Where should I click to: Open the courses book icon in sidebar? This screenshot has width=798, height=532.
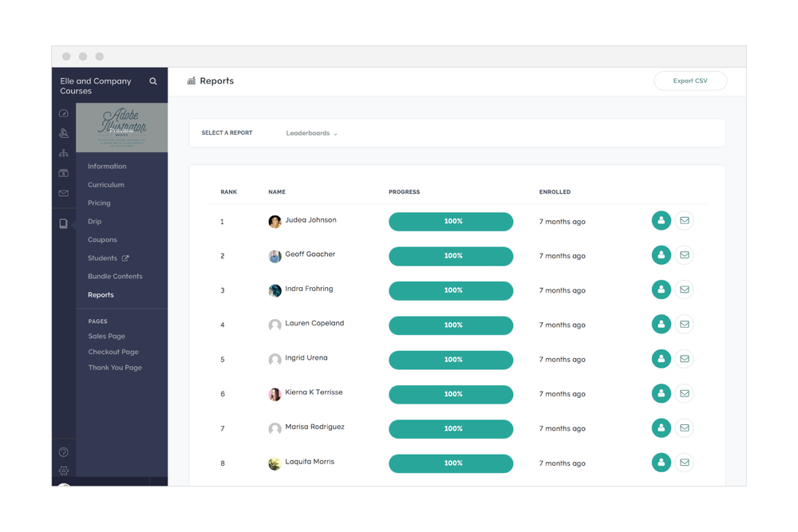pyautogui.click(x=64, y=224)
